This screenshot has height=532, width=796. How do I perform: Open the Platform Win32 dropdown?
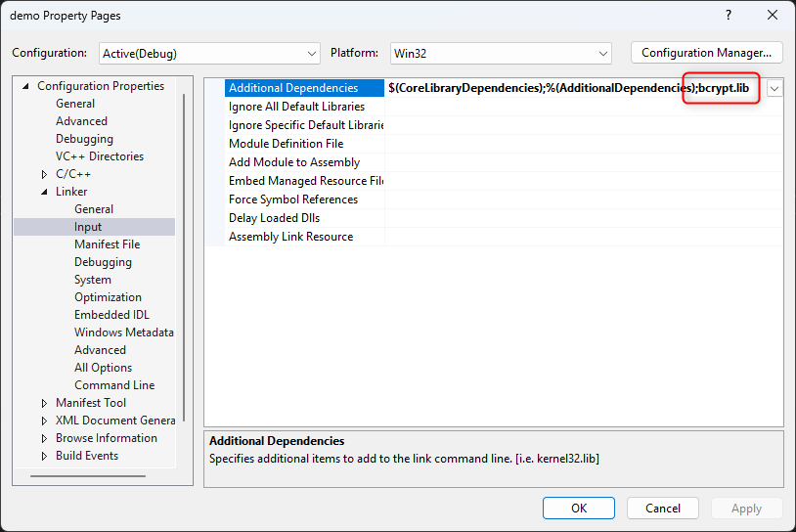coord(500,53)
